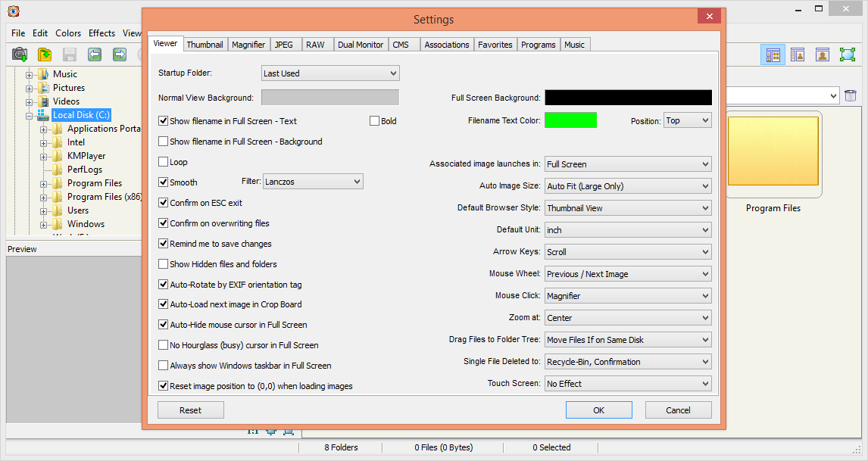The height and width of the screenshot is (461, 868).
Task: Open the Startup Folder dropdown
Action: 330,73
